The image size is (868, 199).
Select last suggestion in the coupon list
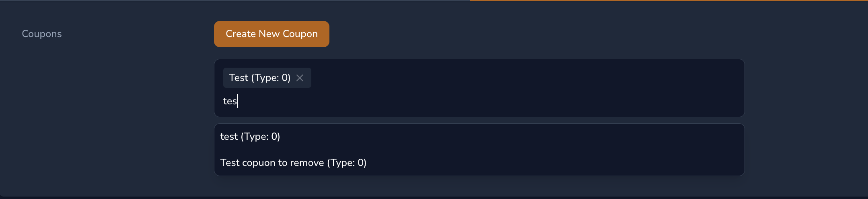point(293,163)
